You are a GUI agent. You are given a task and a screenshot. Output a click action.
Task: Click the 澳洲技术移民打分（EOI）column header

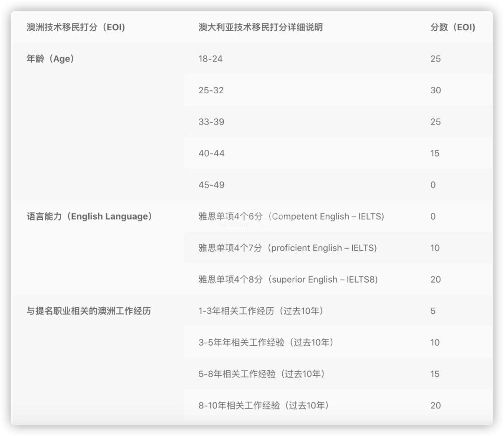click(76, 27)
